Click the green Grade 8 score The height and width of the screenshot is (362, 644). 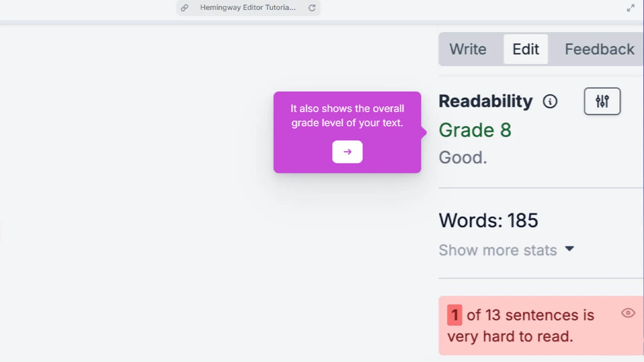click(475, 130)
